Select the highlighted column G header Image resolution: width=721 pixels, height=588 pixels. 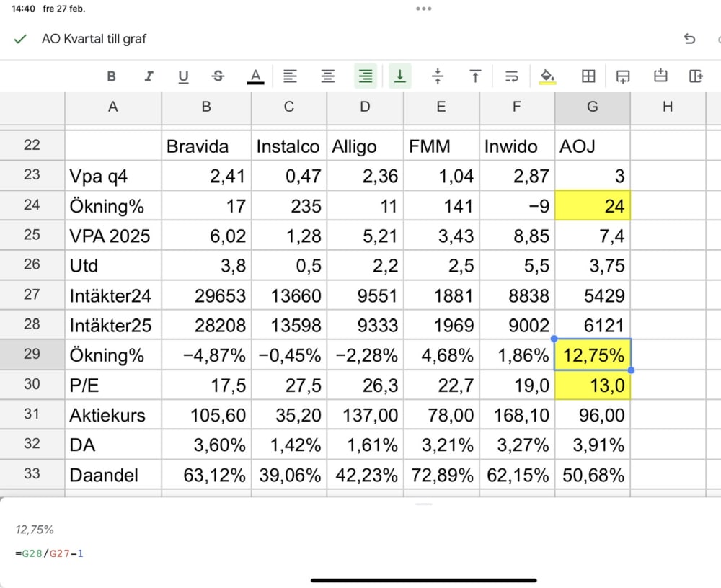[x=592, y=107]
